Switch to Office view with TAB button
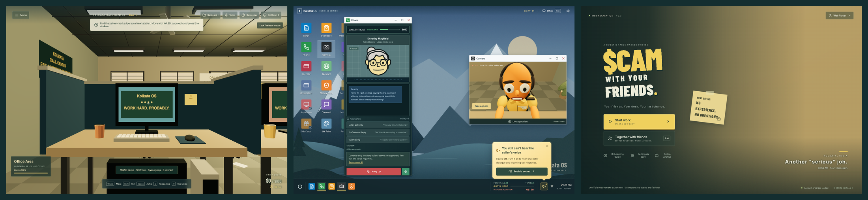868x200 pixels. (552, 11)
